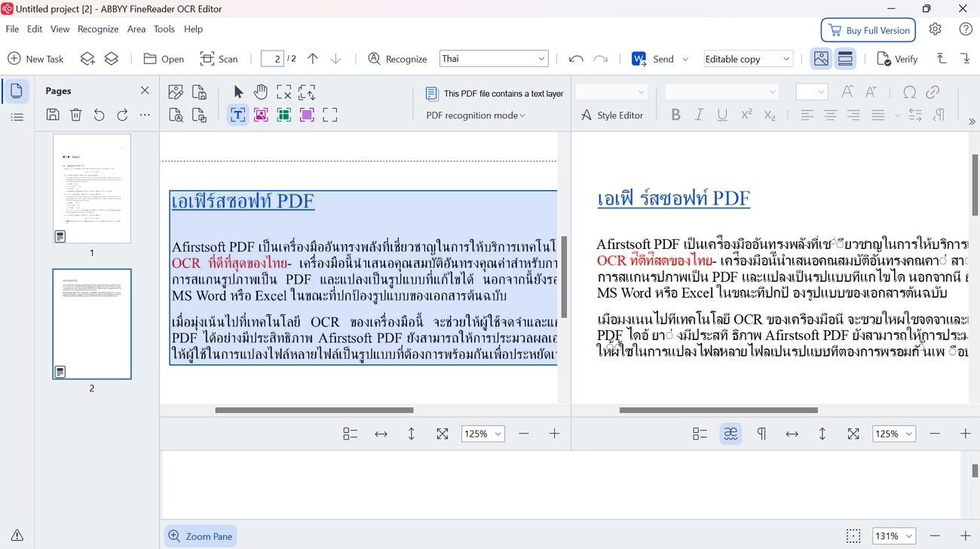Open the image editor
This screenshot has height=549, width=980.
(176, 92)
